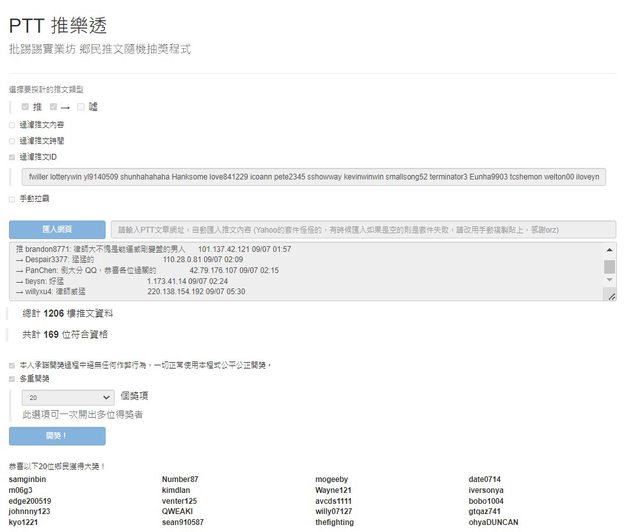Click winner name ohyaDUNCAN
This screenshot has height=532, width=640.
[494, 522]
